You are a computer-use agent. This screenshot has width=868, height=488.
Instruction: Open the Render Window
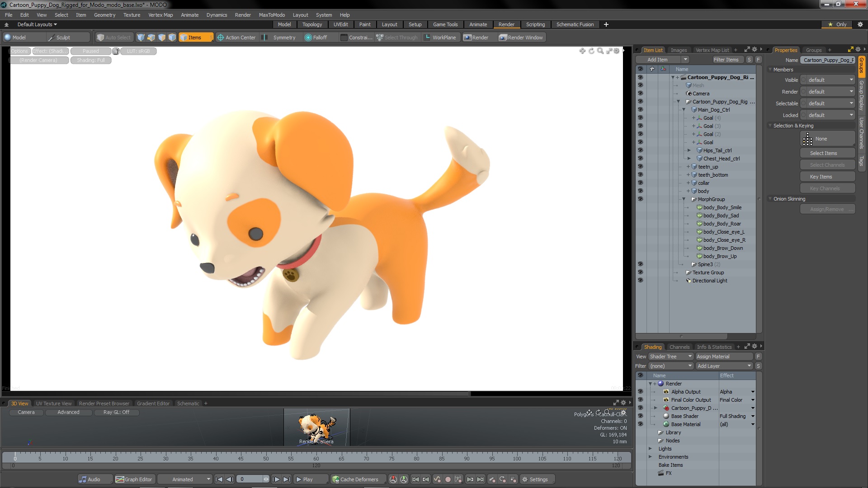tap(521, 38)
